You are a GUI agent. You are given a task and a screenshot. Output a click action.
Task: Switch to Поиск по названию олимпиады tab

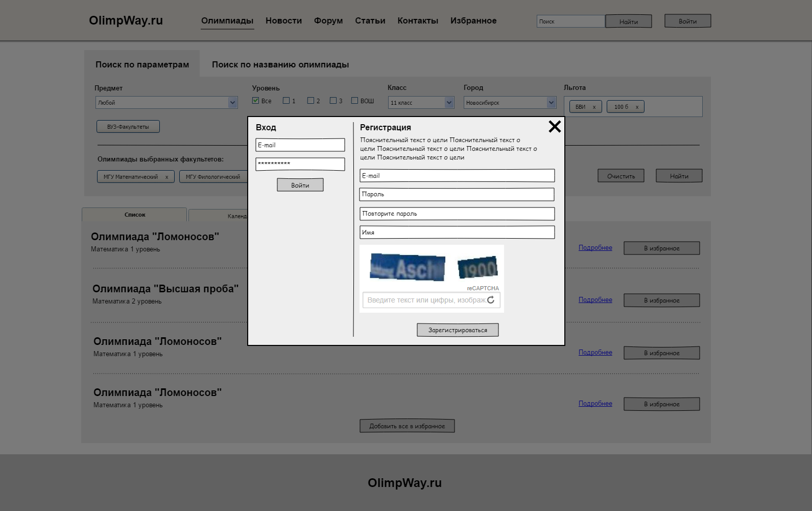coord(280,65)
